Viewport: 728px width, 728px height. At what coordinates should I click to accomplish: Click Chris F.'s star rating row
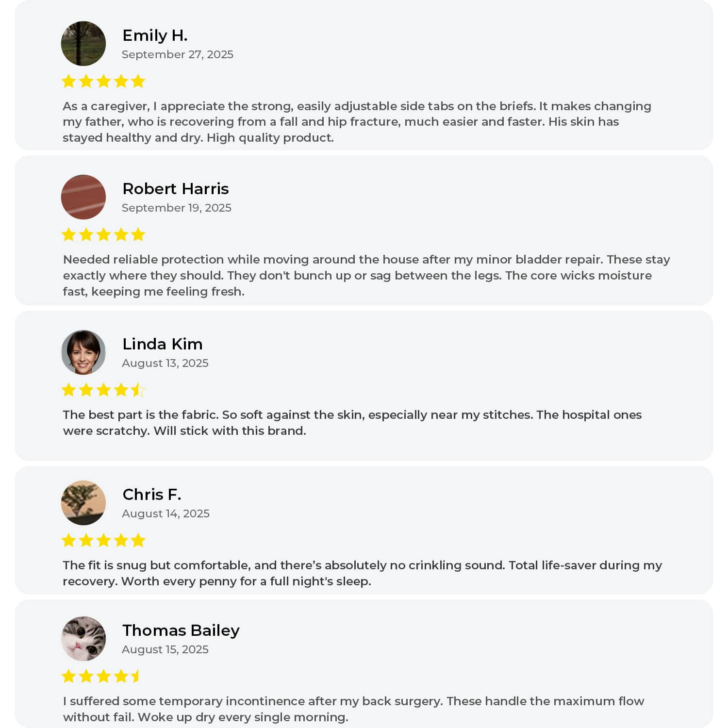click(103, 540)
